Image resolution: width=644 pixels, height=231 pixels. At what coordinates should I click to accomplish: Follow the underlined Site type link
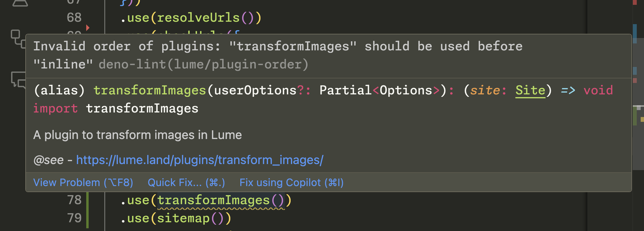(x=530, y=90)
